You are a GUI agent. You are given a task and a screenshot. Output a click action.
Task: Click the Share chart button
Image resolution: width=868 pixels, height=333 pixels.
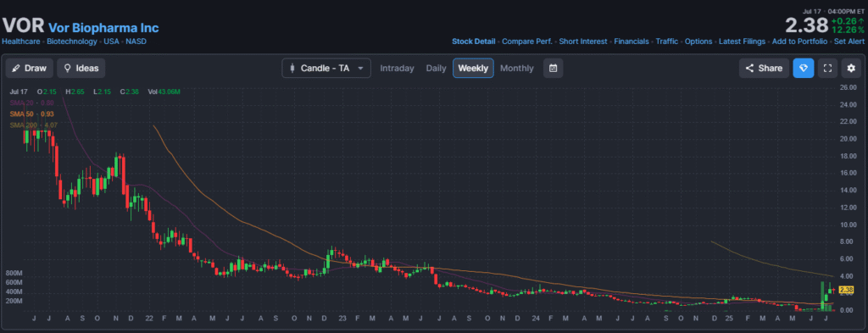764,68
